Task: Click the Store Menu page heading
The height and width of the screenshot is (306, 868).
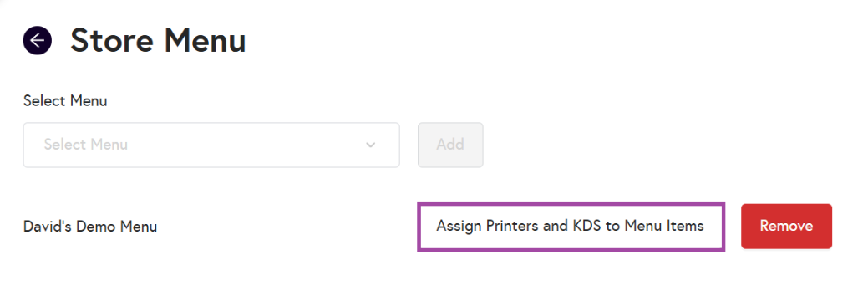Action: pyautogui.click(x=159, y=40)
